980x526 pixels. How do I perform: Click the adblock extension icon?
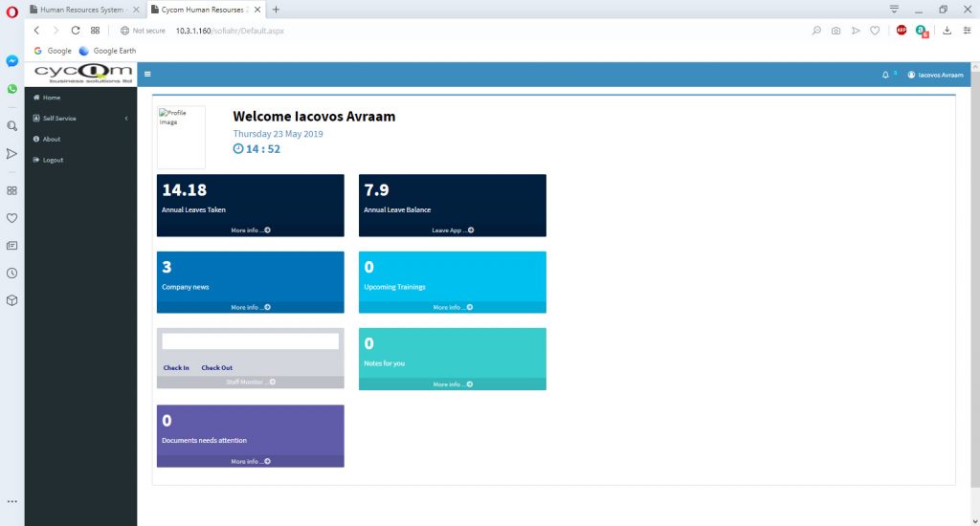902,30
